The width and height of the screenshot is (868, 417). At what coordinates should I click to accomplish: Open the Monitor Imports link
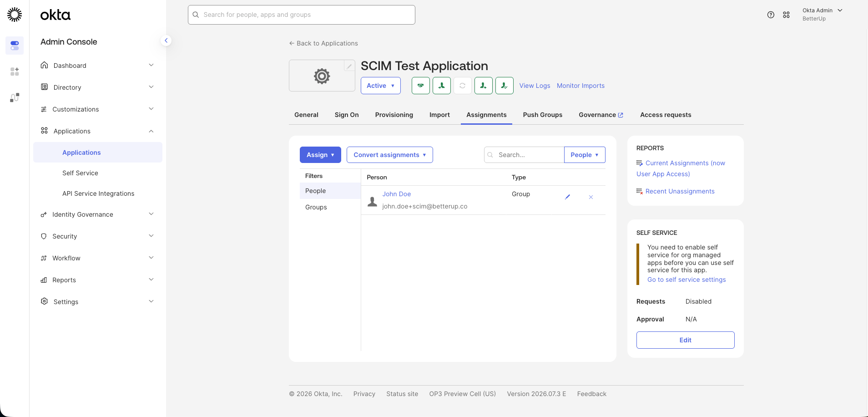click(x=580, y=86)
